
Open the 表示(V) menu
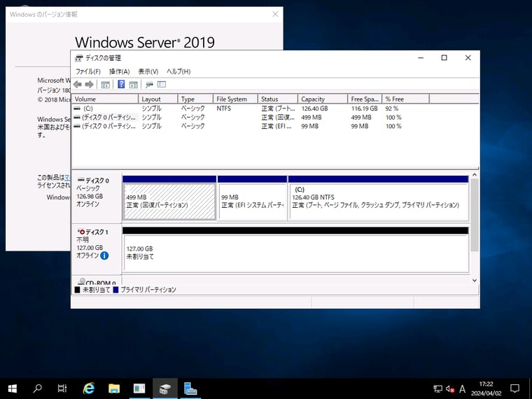click(x=148, y=71)
